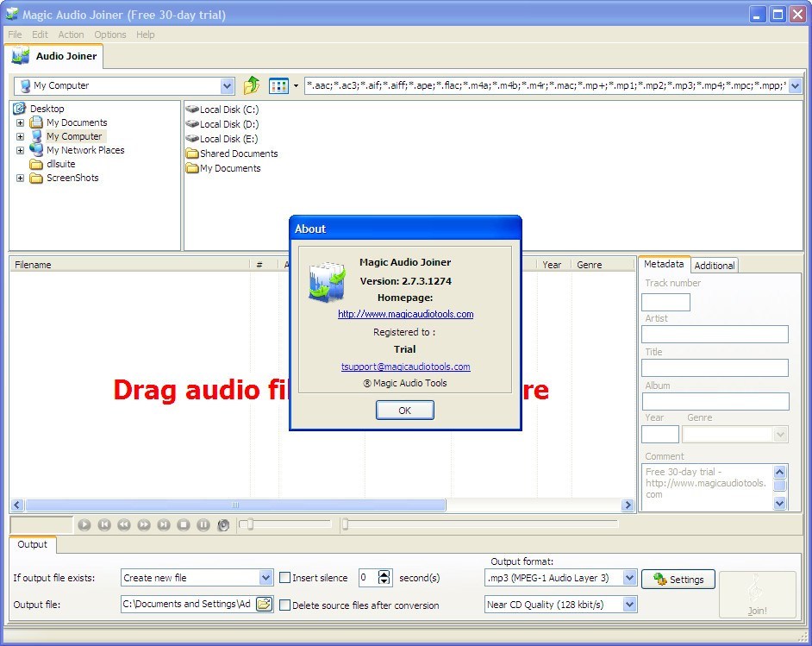Open the If output file exists dropdown
The width and height of the screenshot is (812, 646).
[265, 578]
